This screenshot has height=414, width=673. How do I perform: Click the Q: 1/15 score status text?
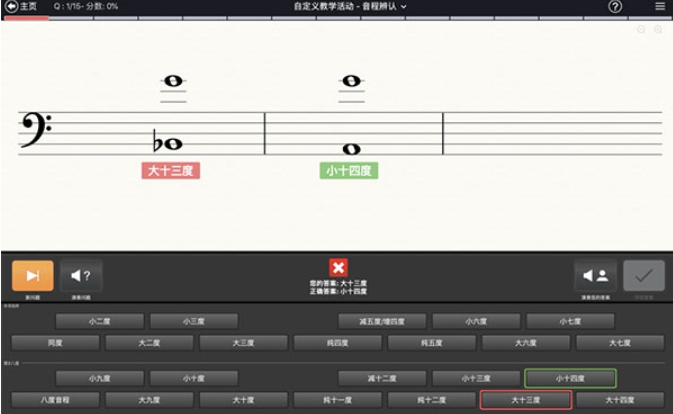(x=86, y=6)
